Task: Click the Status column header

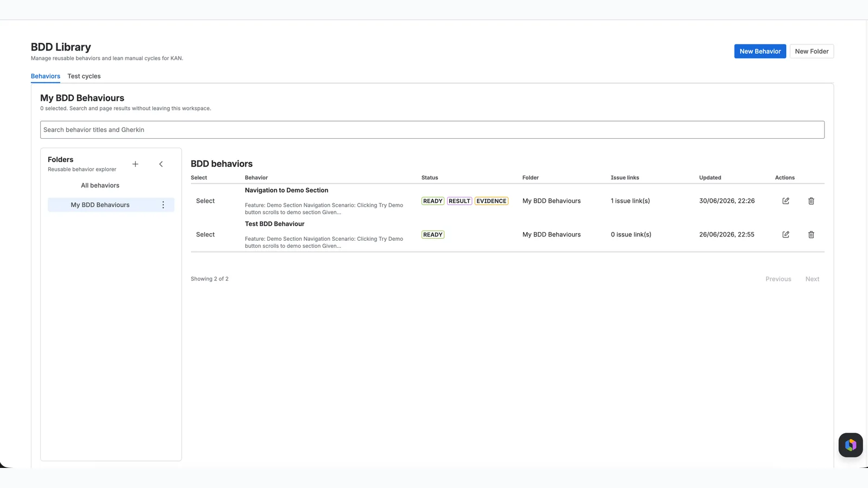Action: (x=430, y=178)
